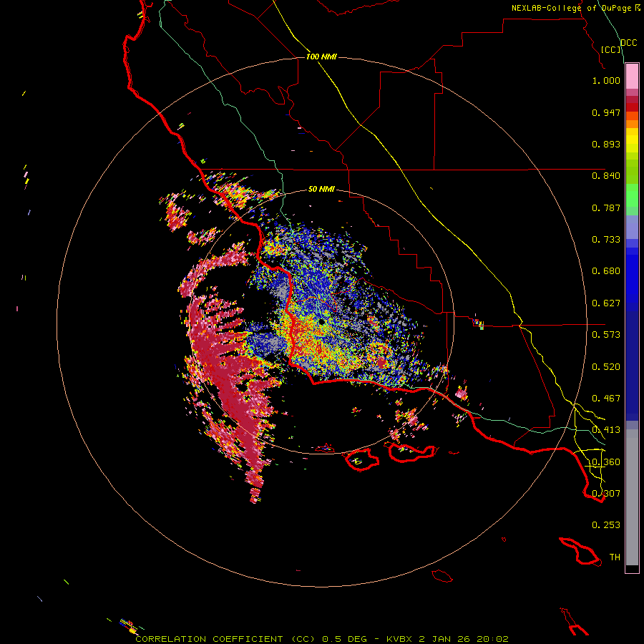This screenshot has width=644, height=644.
Task: Click the 0.413 scale value
Action: coord(606,430)
